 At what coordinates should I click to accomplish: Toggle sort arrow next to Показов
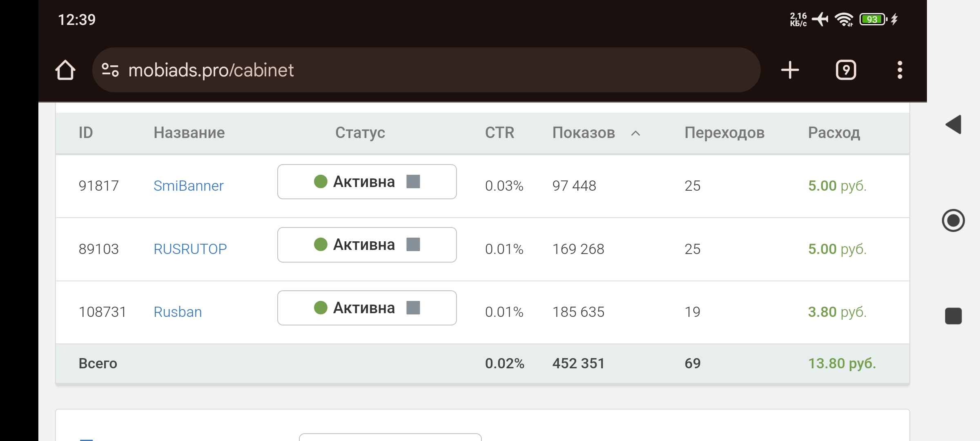coord(635,133)
